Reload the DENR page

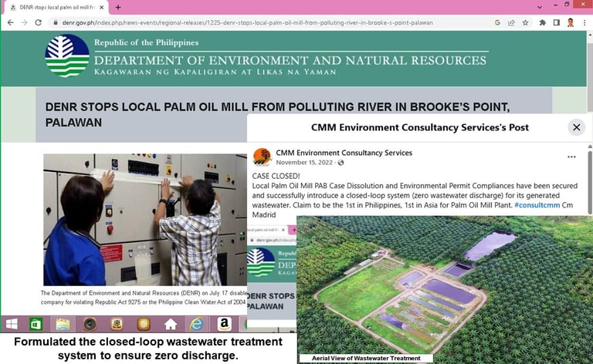(x=38, y=22)
